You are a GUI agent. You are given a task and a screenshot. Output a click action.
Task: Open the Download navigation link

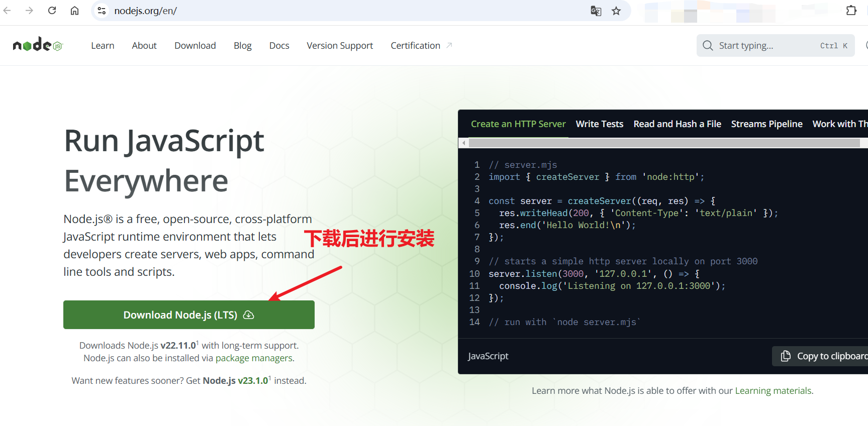[195, 46]
